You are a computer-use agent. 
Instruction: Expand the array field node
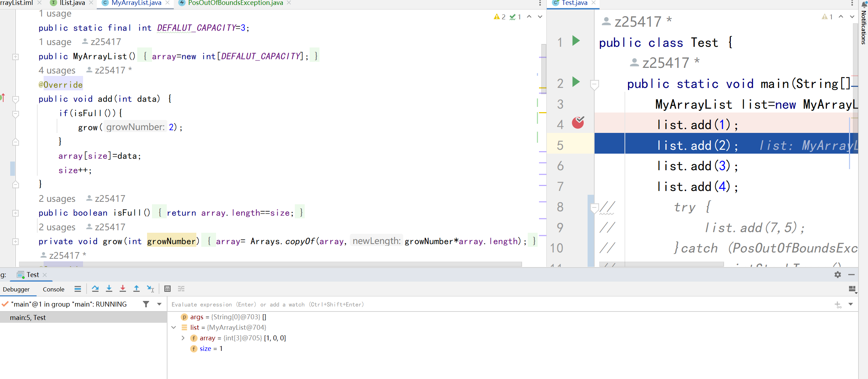tap(183, 338)
